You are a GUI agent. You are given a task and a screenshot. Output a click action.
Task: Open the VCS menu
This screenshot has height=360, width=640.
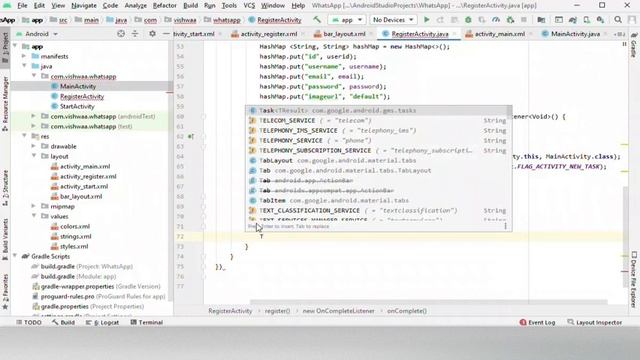coord(249,6)
